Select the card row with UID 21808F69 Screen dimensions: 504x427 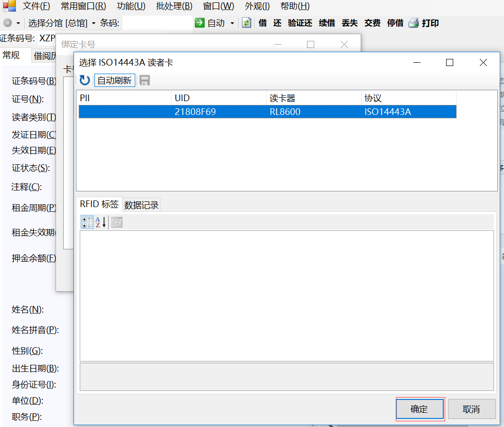click(268, 112)
